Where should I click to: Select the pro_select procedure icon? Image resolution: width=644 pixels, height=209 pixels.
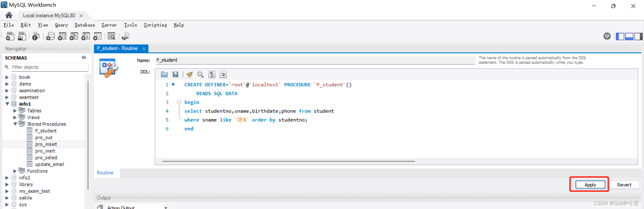(x=30, y=157)
